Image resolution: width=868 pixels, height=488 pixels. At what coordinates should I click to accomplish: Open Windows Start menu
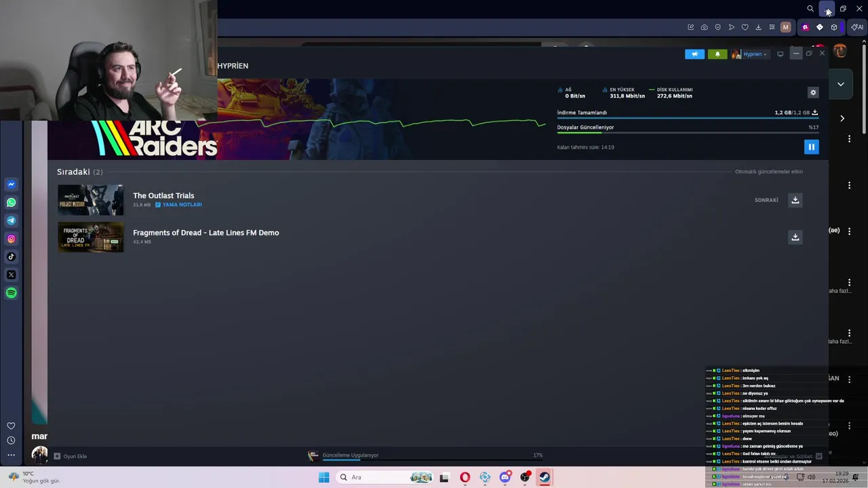[x=324, y=477]
